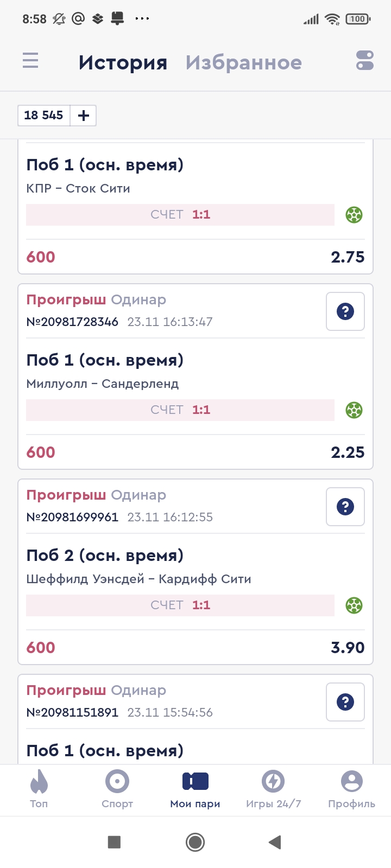Open the hamburger menu
This screenshot has width=391, height=868.
30,60
